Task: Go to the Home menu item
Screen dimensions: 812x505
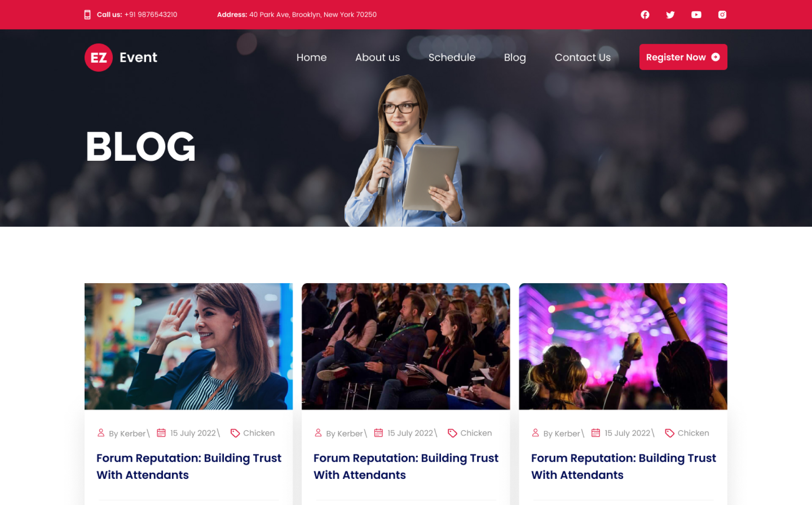Action: pyautogui.click(x=311, y=57)
